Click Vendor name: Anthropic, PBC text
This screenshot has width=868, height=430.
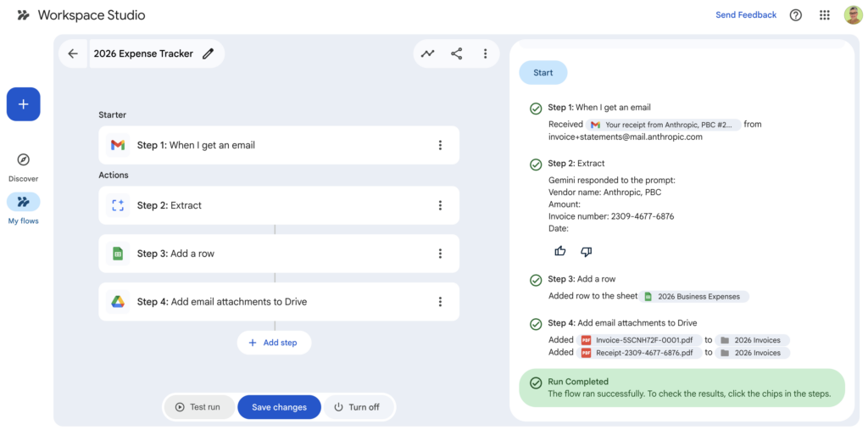click(604, 193)
